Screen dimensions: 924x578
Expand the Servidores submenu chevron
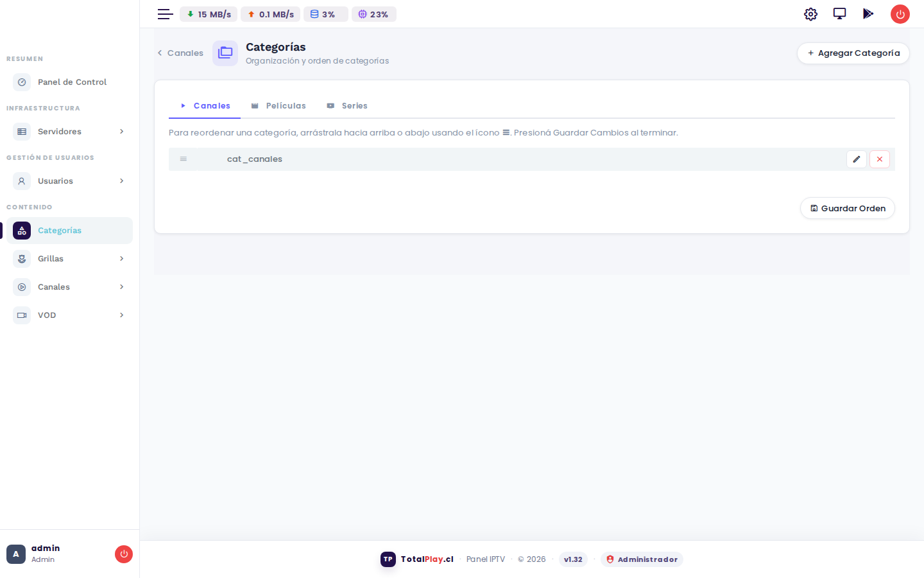point(121,132)
